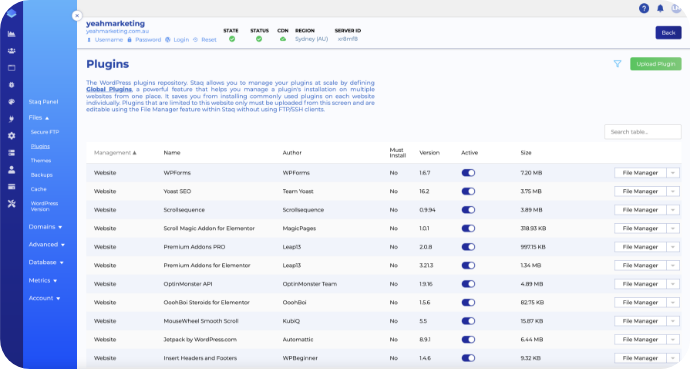
Task: Open the credit card billing sidebar icon
Action: (x=11, y=187)
